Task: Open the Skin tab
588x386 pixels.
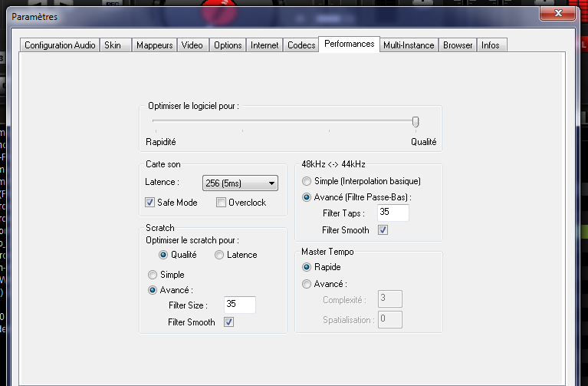Action: (x=116, y=45)
